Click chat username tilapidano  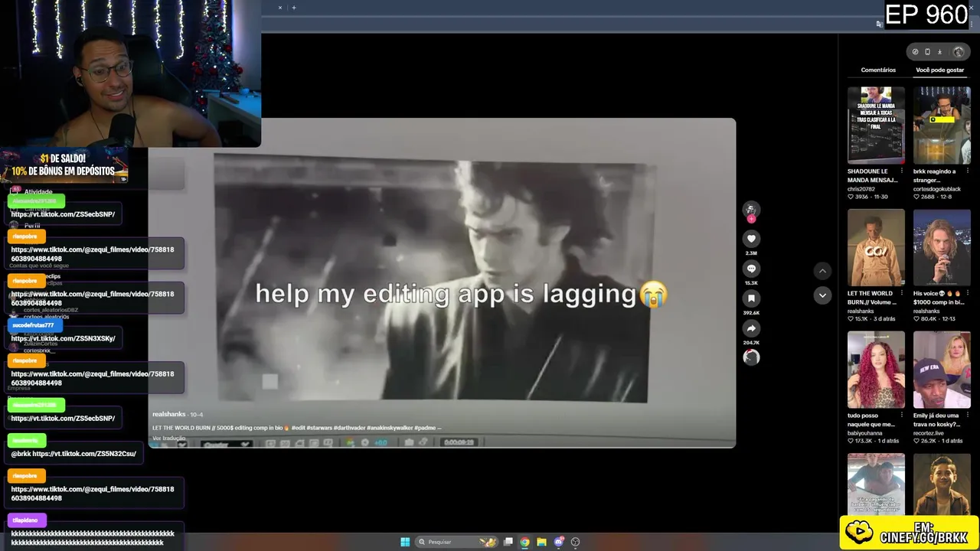tap(24, 520)
